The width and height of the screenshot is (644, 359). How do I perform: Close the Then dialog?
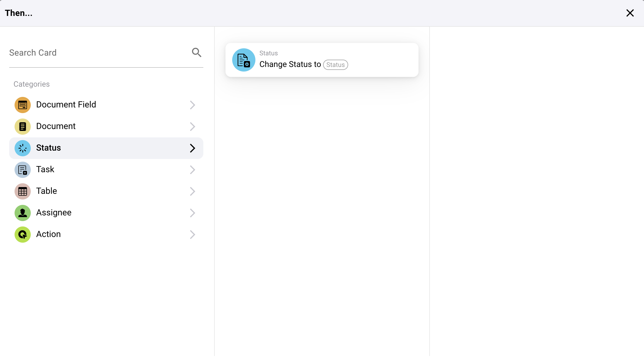pos(630,13)
